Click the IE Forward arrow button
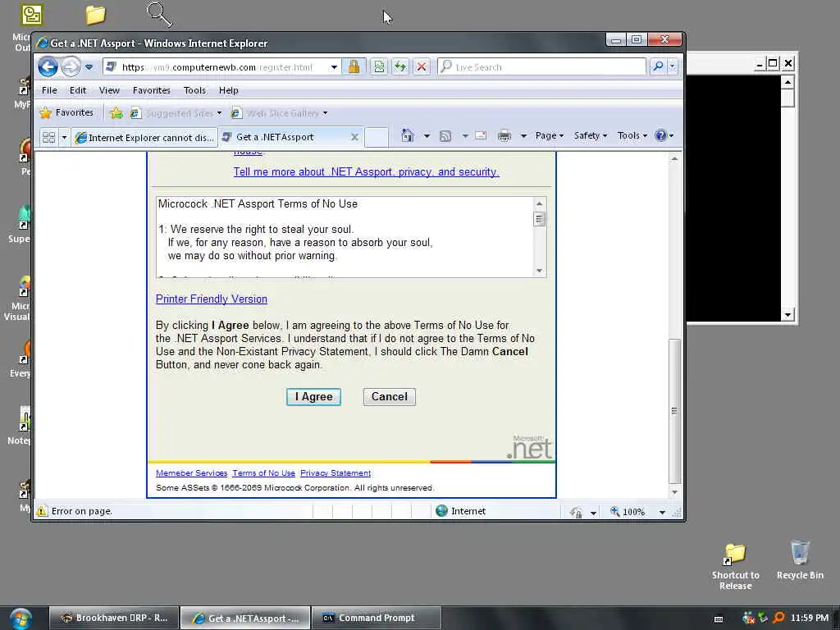Image resolution: width=840 pixels, height=630 pixels. (71, 67)
